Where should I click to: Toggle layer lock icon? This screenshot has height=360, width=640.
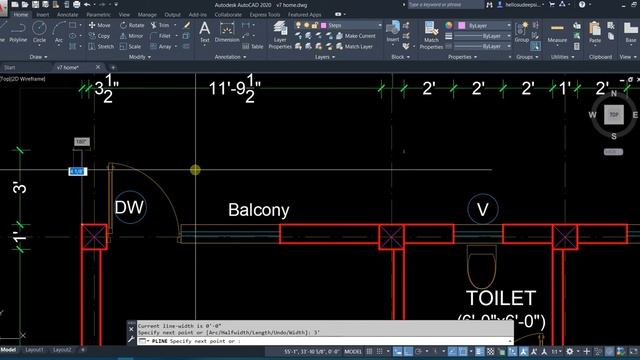314,25
